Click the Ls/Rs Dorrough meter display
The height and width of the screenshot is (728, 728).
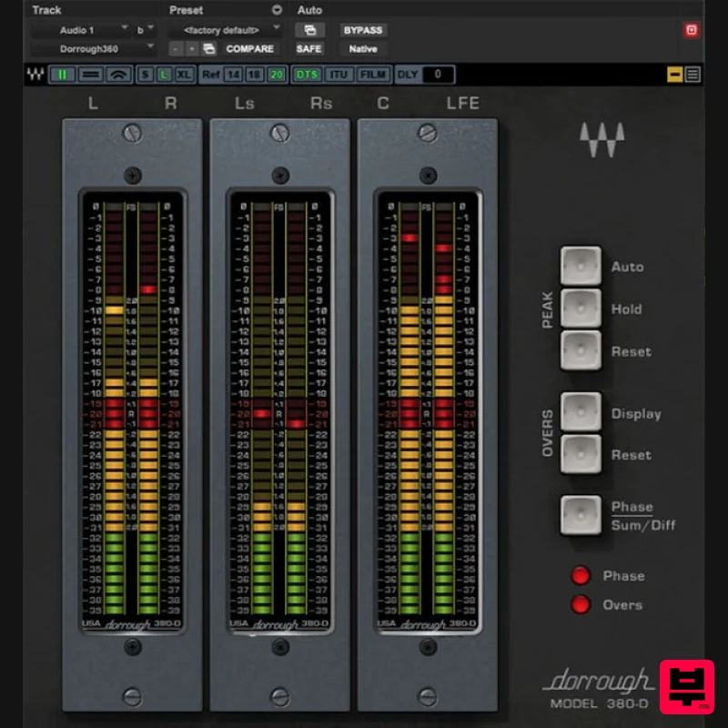pyautogui.click(x=280, y=410)
